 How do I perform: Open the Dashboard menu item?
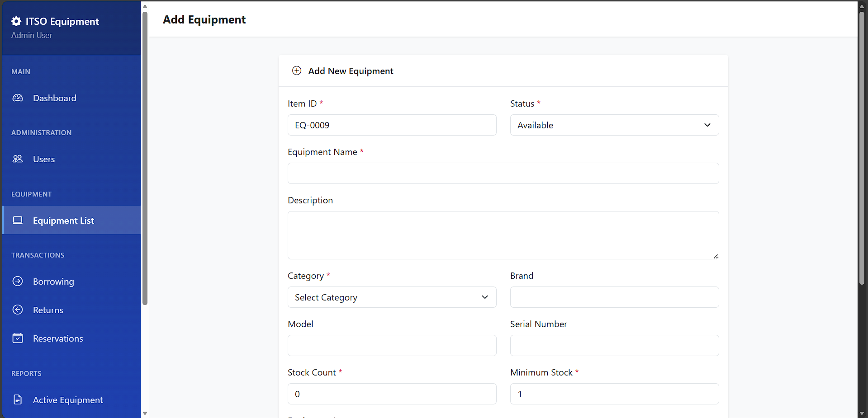(x=54, y=98)
